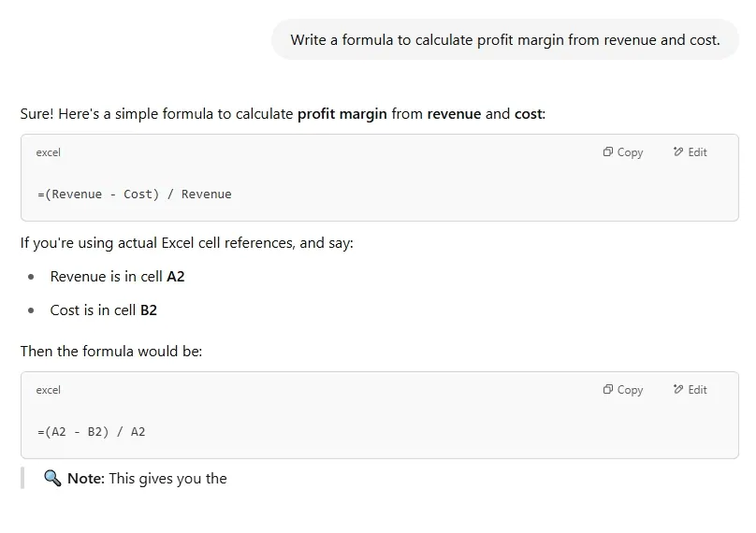Click the magnifying glass icon beside Note
756x533 pixels.
pos(52,479)
